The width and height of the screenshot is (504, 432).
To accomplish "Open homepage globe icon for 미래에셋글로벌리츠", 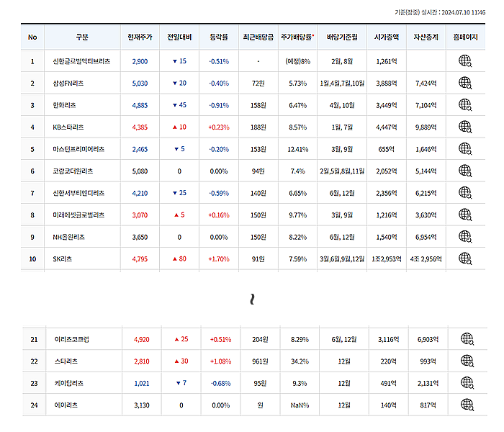I will tap(465, 215).
